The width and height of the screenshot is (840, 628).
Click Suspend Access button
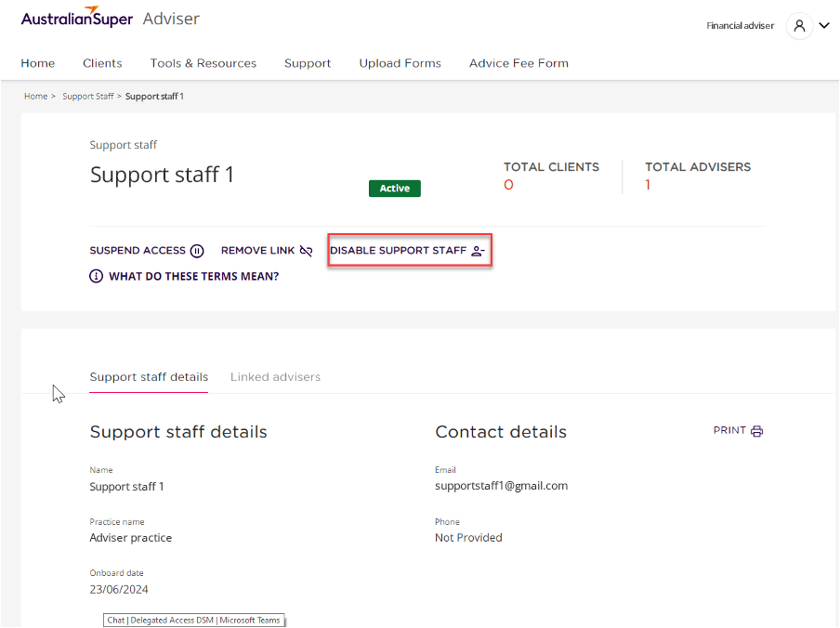tap(146, 251)
